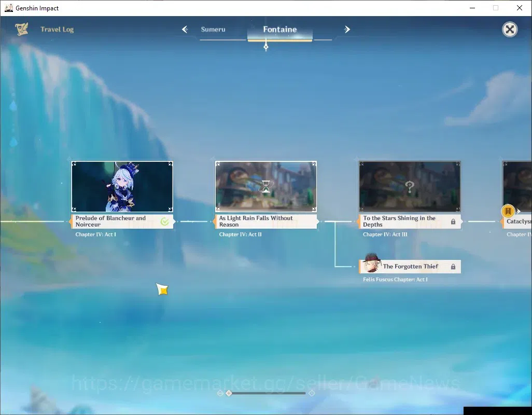Viewport: 532px width, 415px height.
Task: Select the Fontaine tab
Action: 280,30
